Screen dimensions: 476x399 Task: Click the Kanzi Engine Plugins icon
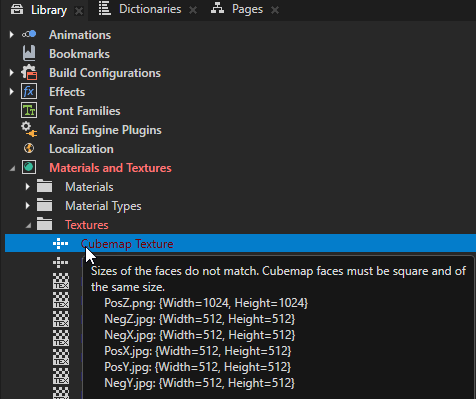click(29, 129)
